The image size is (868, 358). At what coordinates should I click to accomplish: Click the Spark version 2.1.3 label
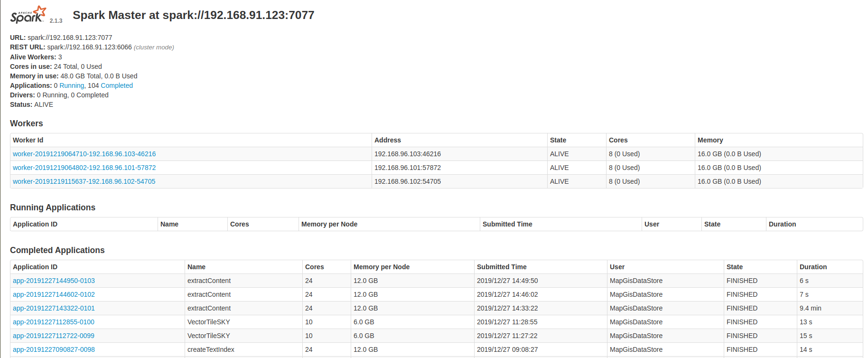point(56,21)
